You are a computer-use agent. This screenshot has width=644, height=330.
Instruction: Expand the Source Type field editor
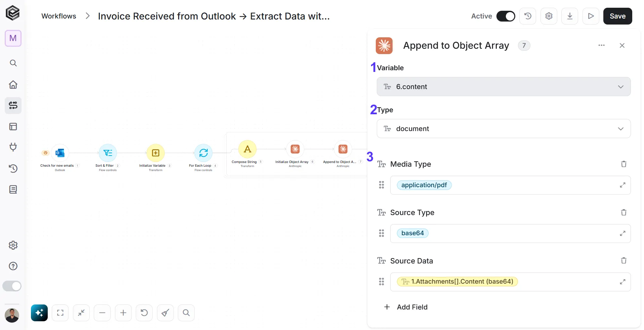pos(622,234)
